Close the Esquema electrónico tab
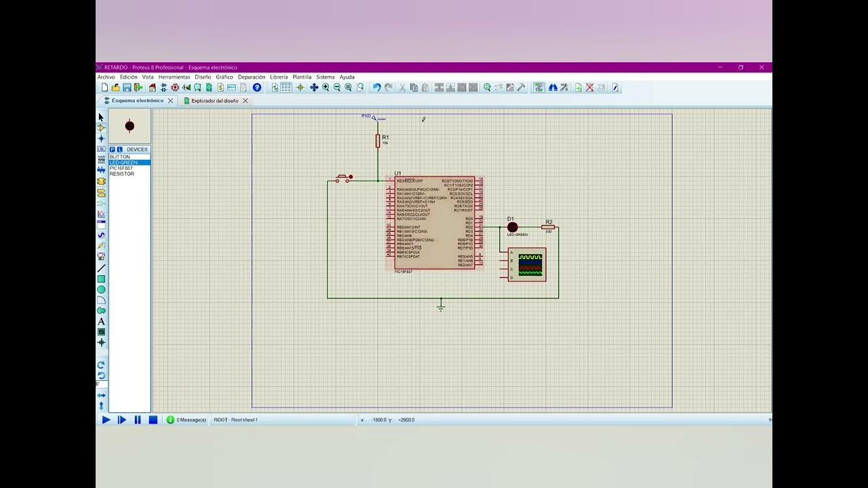This screenshot has width=868, height=488. point(170,100)
